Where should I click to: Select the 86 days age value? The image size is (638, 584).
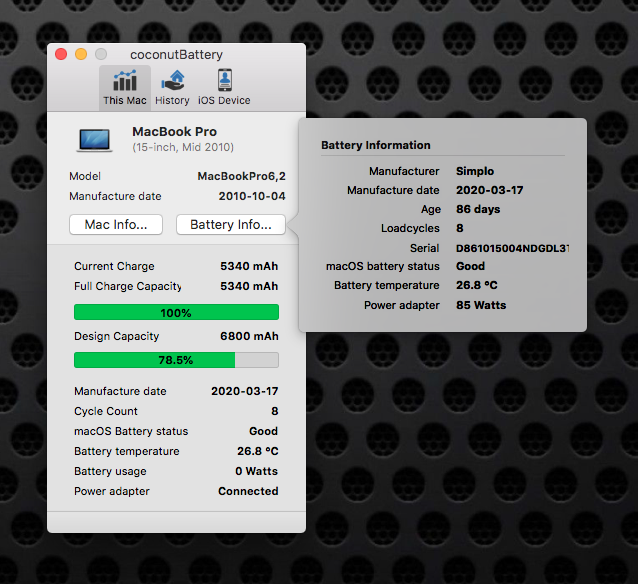(x=478, y=209)
